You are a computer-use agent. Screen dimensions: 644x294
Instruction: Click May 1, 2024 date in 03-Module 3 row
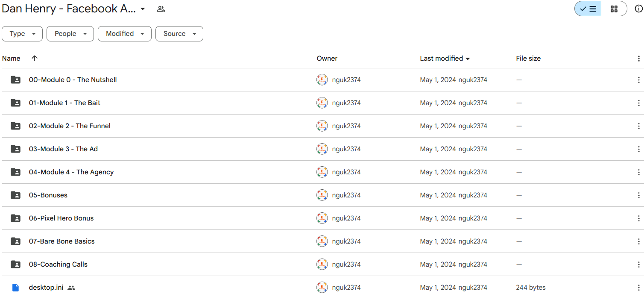point(438,149)
